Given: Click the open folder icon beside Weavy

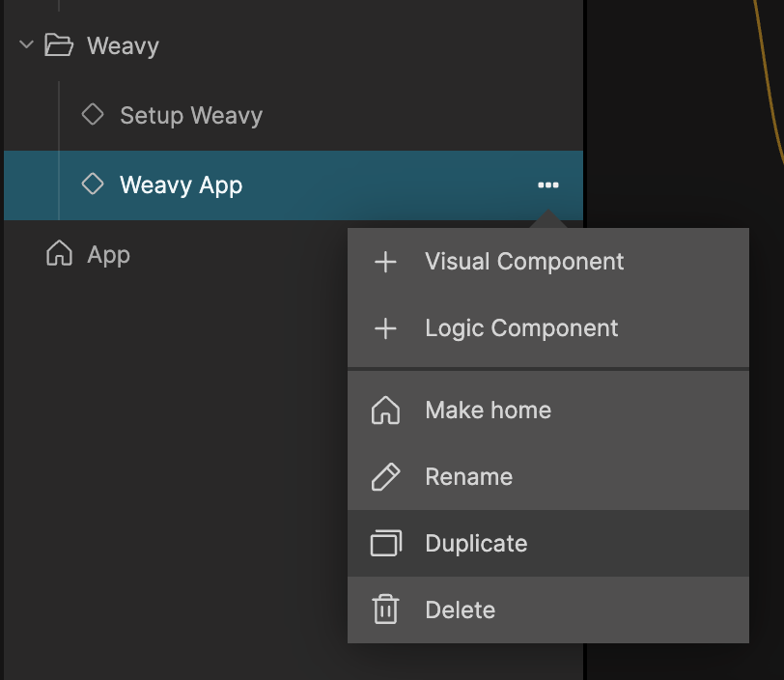Looking at the screenshot, I should (59, 45).
